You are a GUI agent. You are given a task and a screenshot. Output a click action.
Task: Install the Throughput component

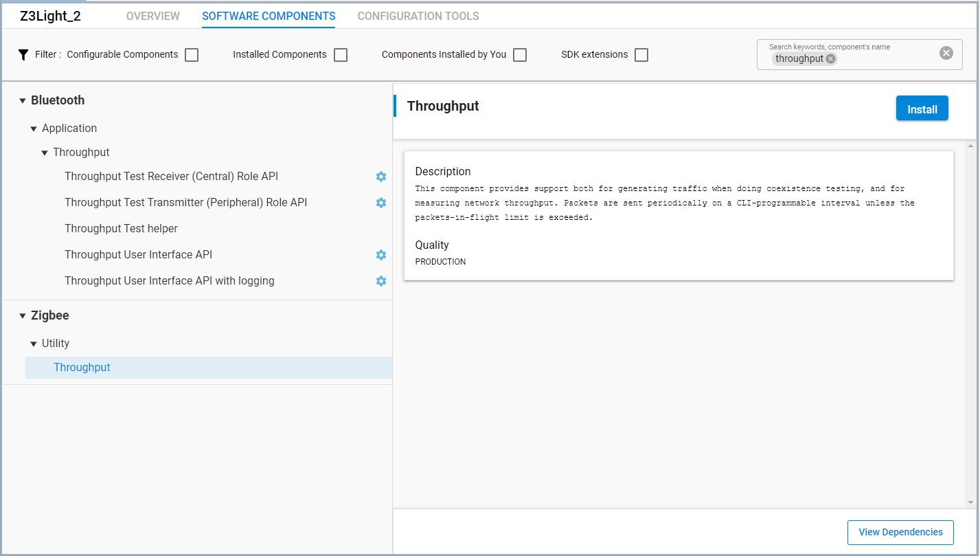(922, 109)
